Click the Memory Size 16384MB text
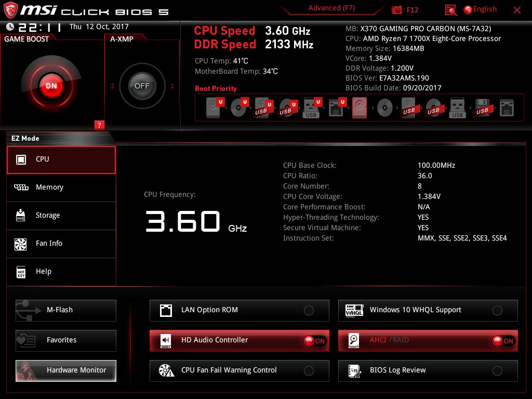Screen dimensions: 532x399 point(385,48)
